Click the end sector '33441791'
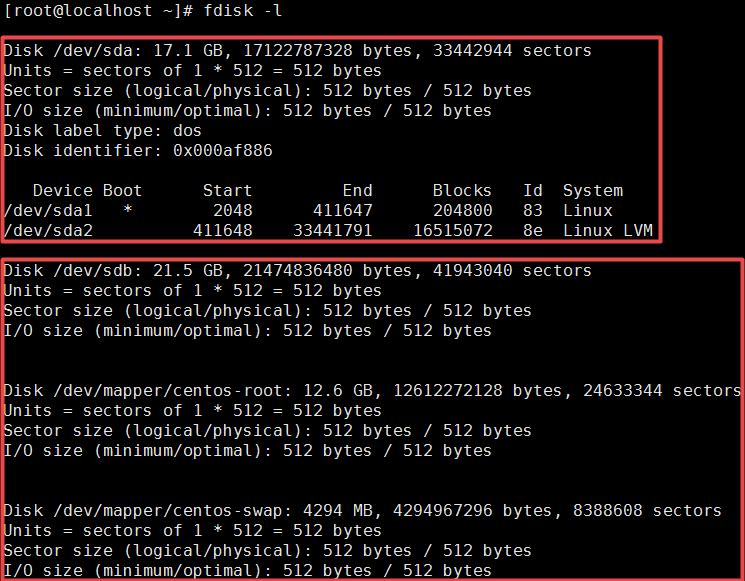The height and width of the screenshot is (581, 745). (333, 230)
